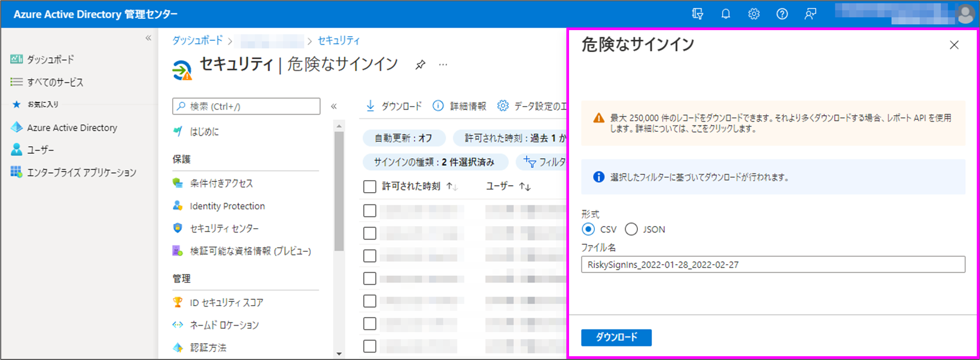Close the 危険なサインイン download panel
Image resolution: width=980 pixels, height=360 pixels.
(x=954, y=45)
